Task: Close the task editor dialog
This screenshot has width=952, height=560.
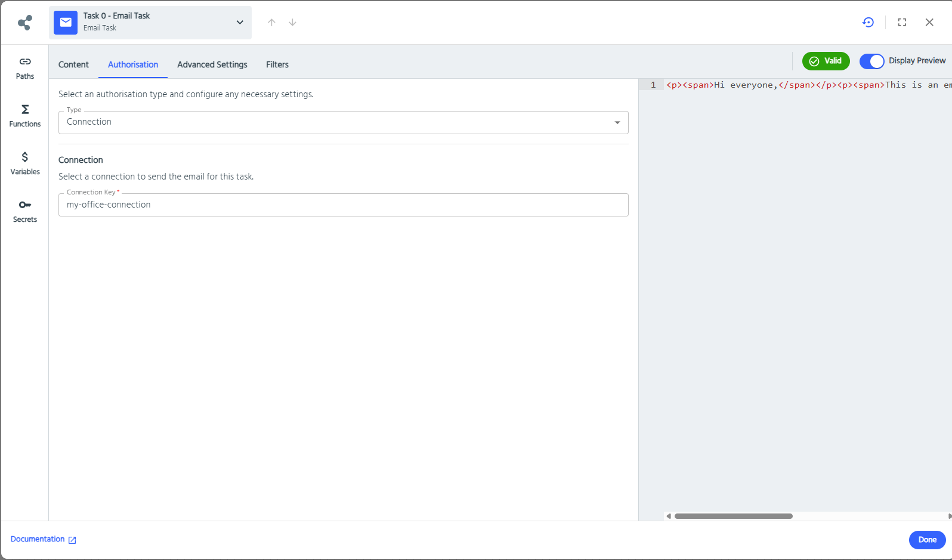Action: click(929, 22)
